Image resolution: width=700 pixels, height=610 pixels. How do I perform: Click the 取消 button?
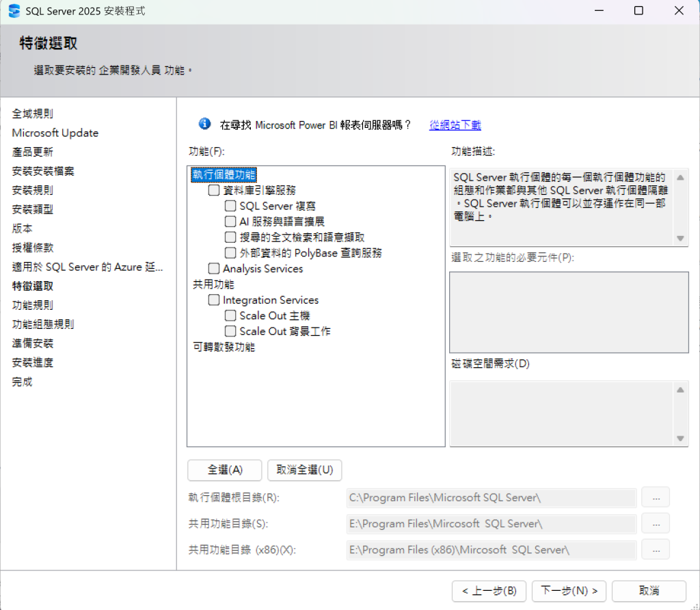pyautogui.click(x=649, y=592)
